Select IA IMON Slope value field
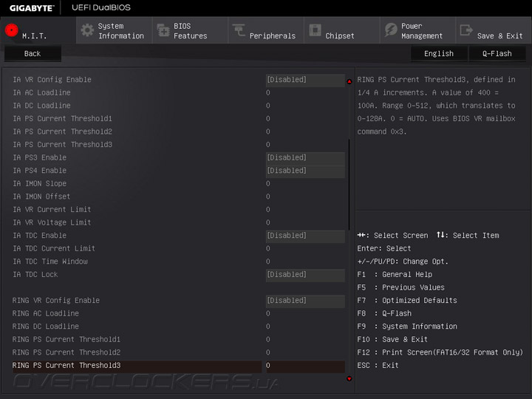This screenshot has width=532, height=399. (x=268, y=183)
